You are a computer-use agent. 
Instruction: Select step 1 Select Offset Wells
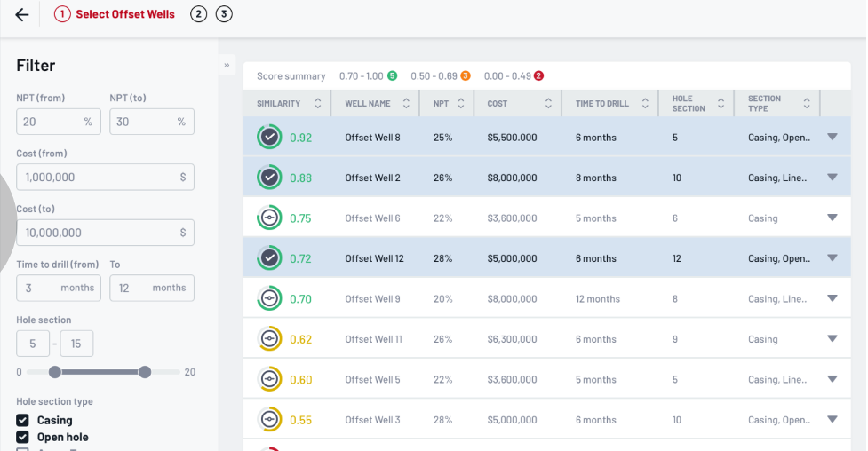pyautogui.click(x=115, y=14)
